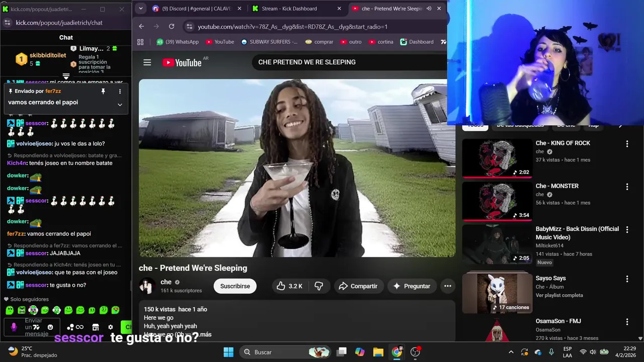Open options for OsamaSon - FMJ
The width and height of the screenshot is (644, 362).
[627, 322]
